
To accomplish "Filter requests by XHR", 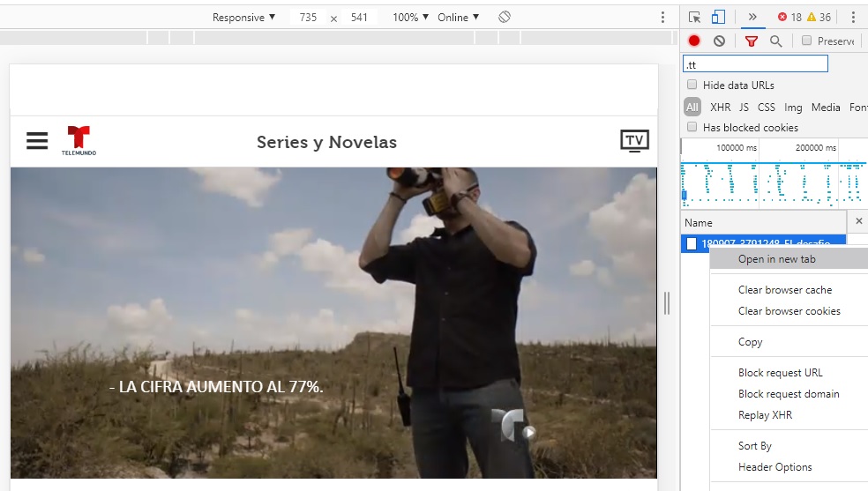I will [720, 108].
